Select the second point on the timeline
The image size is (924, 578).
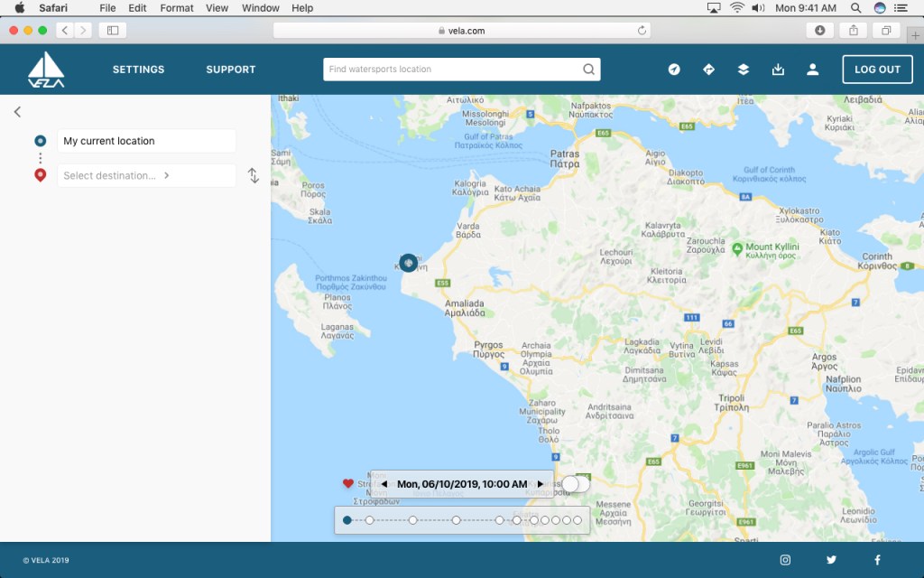369,520
